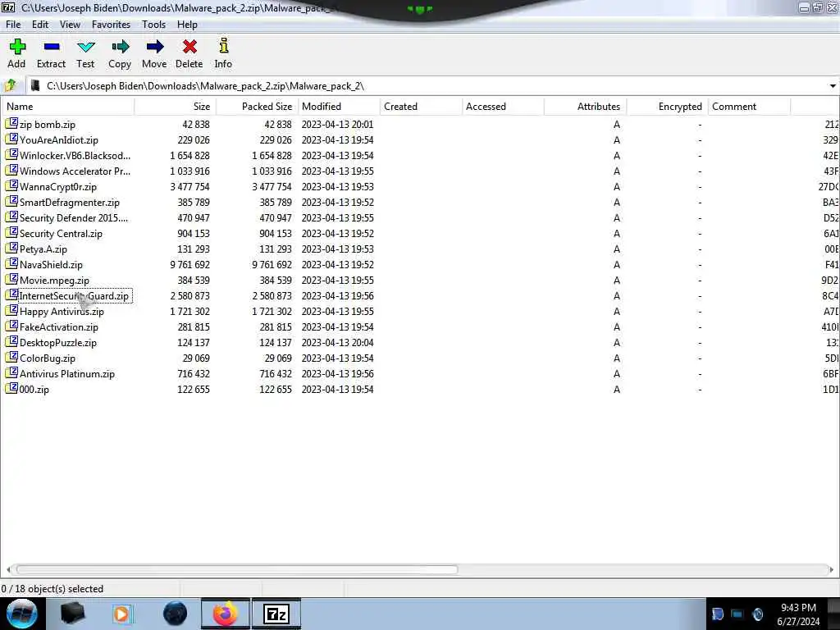Open the Favorites menu
Screen dimensions: 840x630
point(111,25)
